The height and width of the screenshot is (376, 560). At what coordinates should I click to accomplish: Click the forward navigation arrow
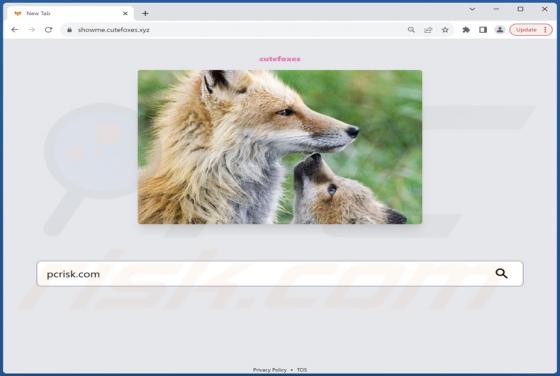point(32,30)
